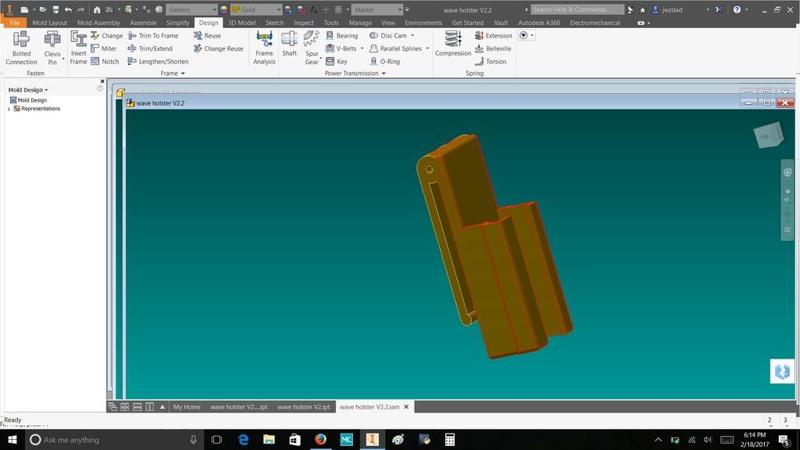Select the Trim/Extend tool
The image size is (800, 450).
[150, 48]
